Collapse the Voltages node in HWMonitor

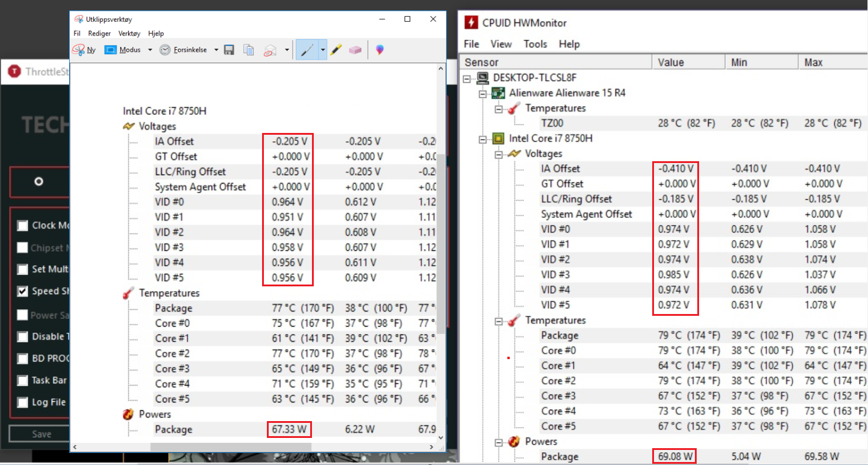[498, 154]
